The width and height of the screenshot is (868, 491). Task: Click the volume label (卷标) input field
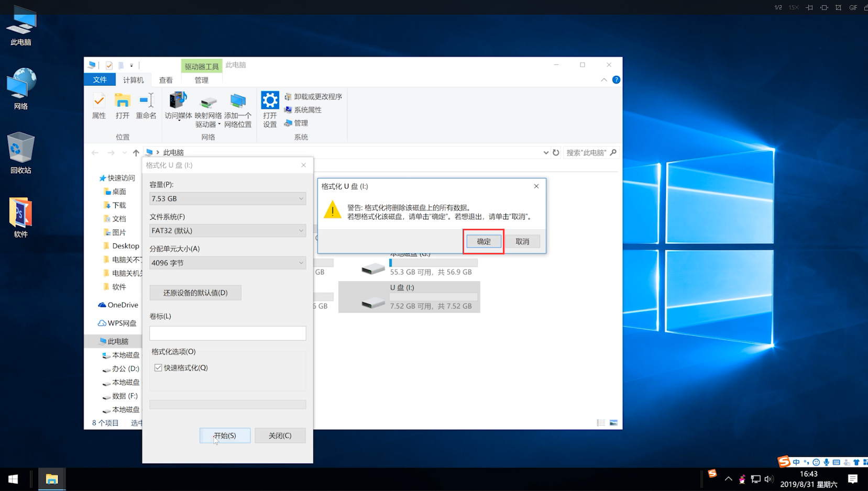[x=227, y=333]
